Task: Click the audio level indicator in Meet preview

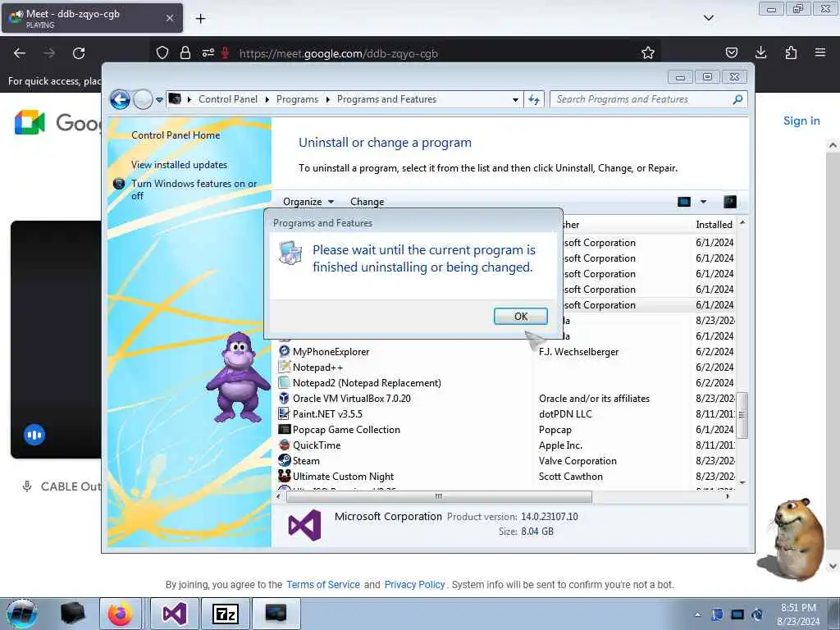Action: [34, 435]
